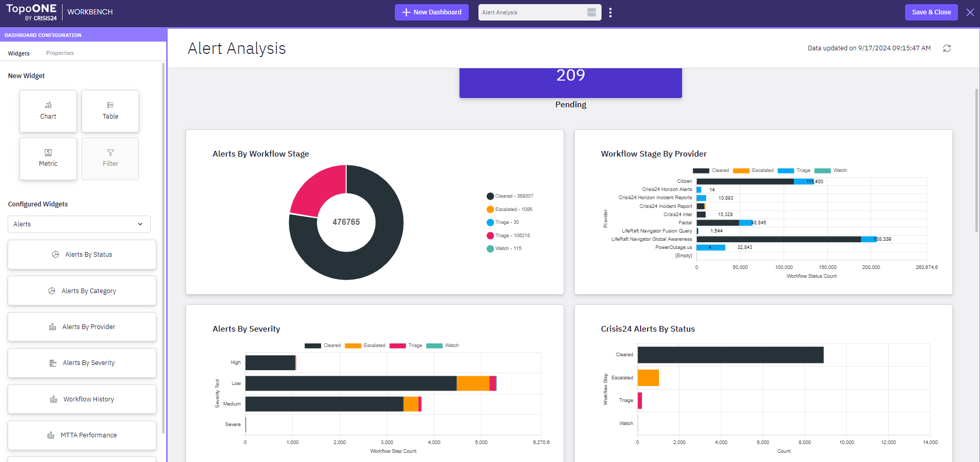
Task: Select Workflow History widget
Action: pyautogui.click(x=82, y=399)
